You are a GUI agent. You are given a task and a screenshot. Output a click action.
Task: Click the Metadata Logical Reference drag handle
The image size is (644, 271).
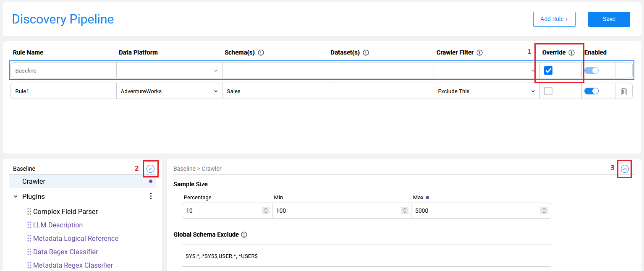pos(29,239)
